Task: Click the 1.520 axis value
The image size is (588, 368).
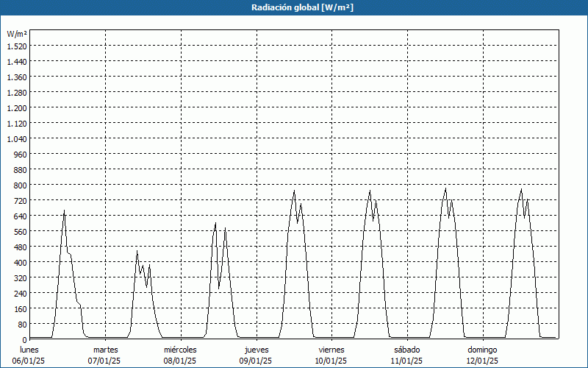Action: tap(17, 46)
